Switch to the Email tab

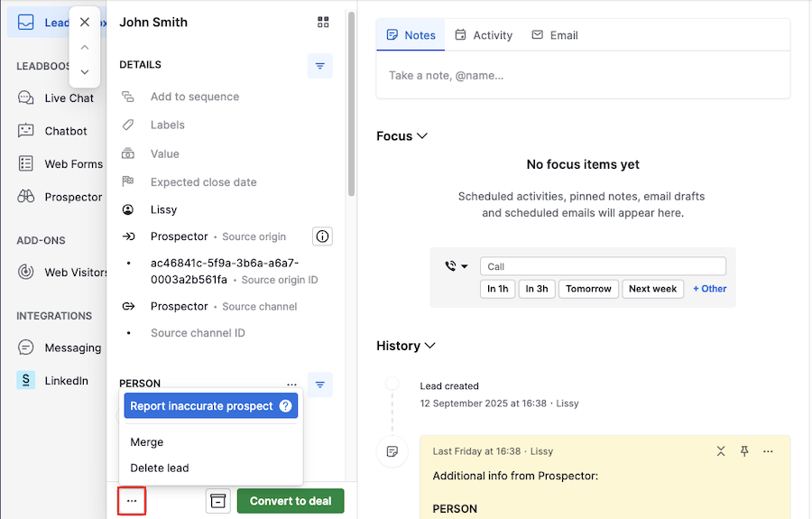pos(555,35)
